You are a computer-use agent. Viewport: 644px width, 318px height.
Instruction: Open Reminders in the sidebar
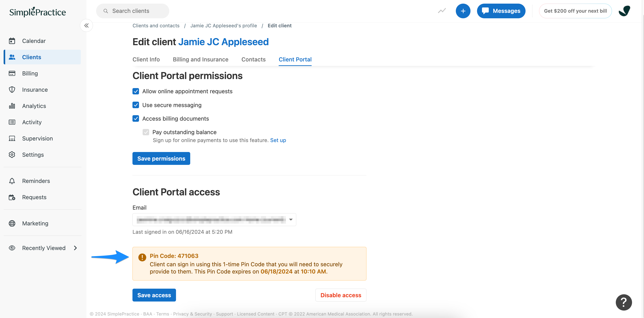tap(42, 181)
